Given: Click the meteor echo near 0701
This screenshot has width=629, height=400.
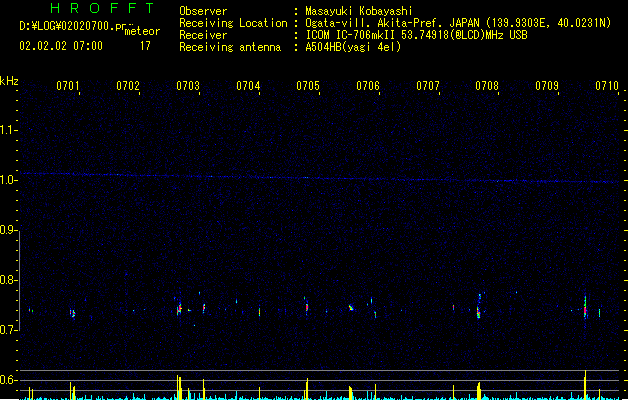Looking at the screenshot, I should click(73, 313).
